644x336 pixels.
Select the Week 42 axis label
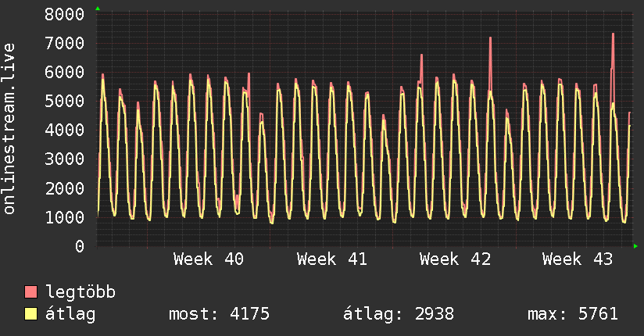click(x=455, y=259)
